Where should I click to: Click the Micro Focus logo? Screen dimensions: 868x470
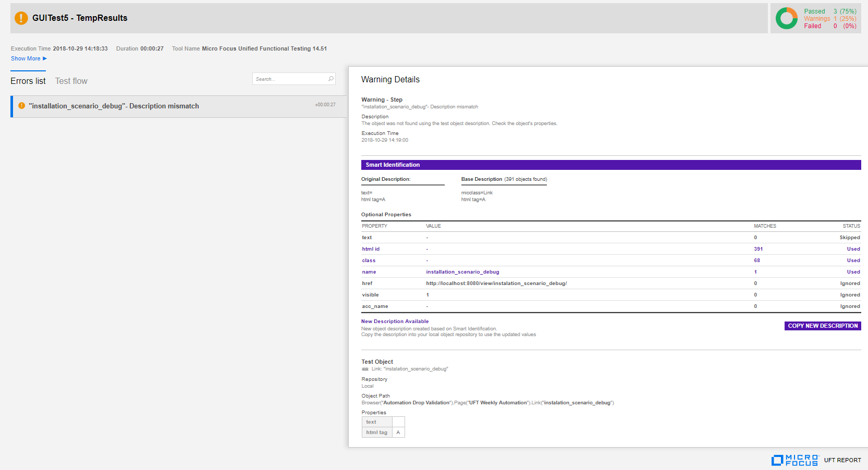coord(794,460)
